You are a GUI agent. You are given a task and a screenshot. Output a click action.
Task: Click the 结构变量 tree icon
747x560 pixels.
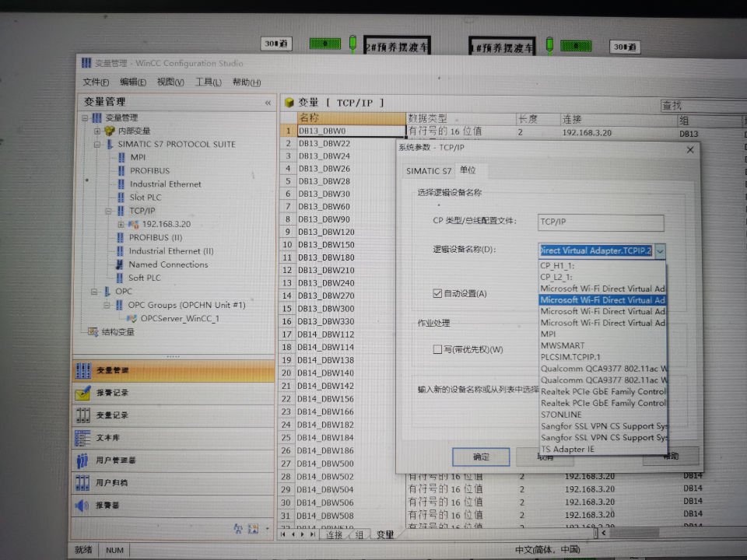point(93,332)
